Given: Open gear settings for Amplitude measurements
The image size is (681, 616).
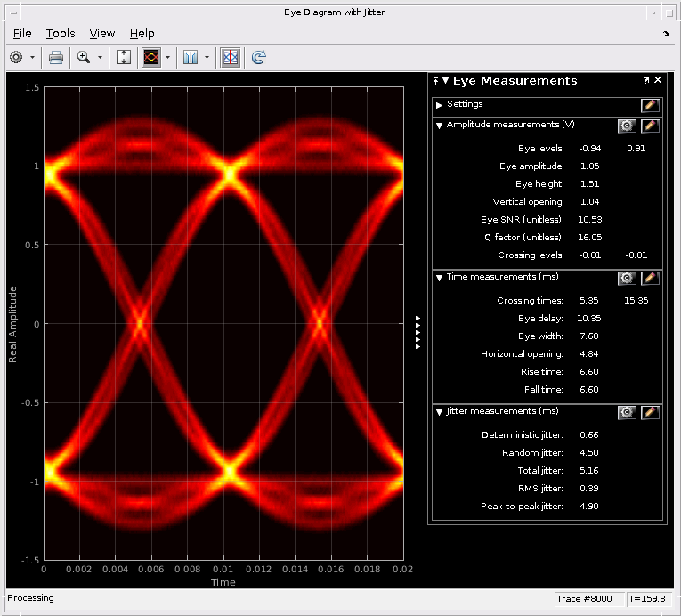Looking at the screenshot, I should (627, 126).
